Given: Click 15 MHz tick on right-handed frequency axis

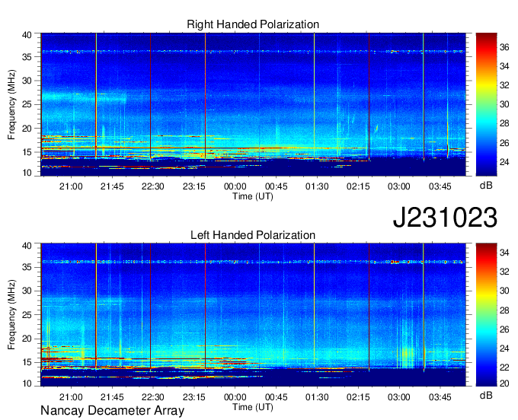Looking at the screenshot, I should pos(27,152).
